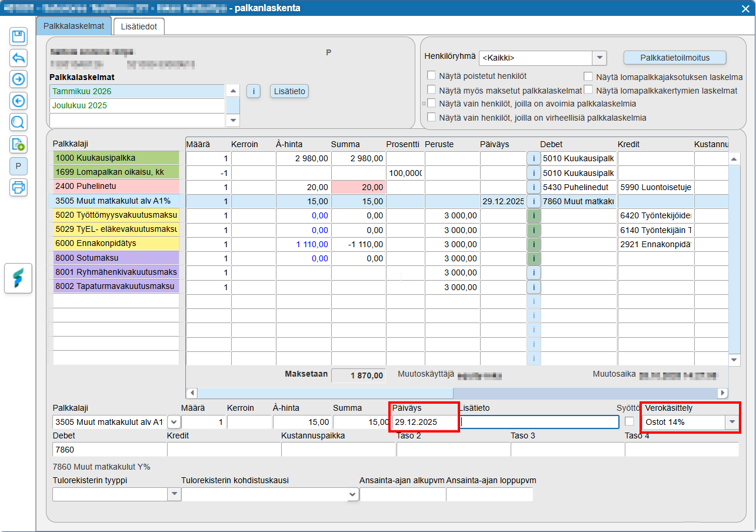Enable Näytä poistetut henkilöt checkbox

(x=432, y=75)
